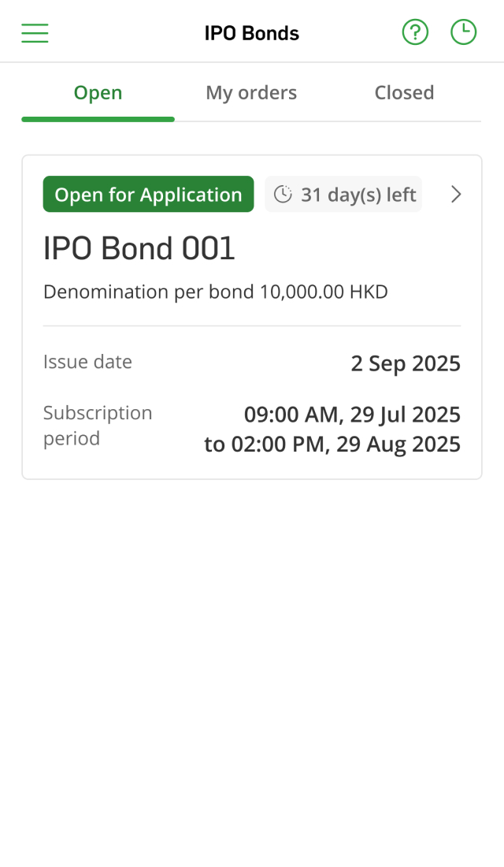The height and width of the screenshot is (867, 504).
Task: Click the divider line inside the bond card
Action: tap(252, 326)
